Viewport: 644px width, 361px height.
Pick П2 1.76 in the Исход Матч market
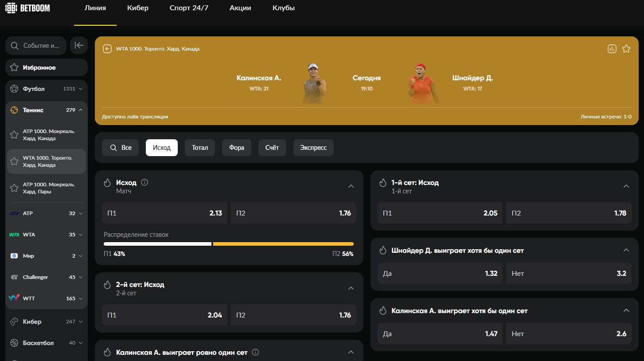point(293,213)
